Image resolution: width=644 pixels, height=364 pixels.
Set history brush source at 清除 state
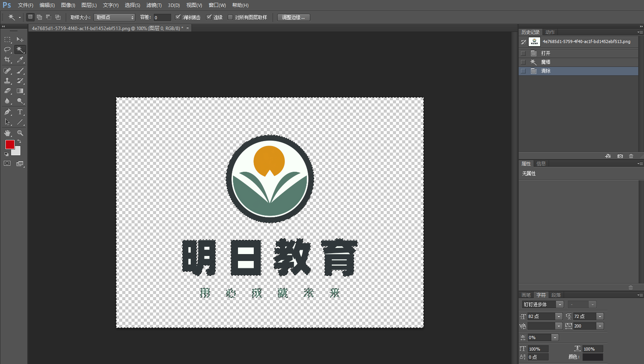click(523, 71)
